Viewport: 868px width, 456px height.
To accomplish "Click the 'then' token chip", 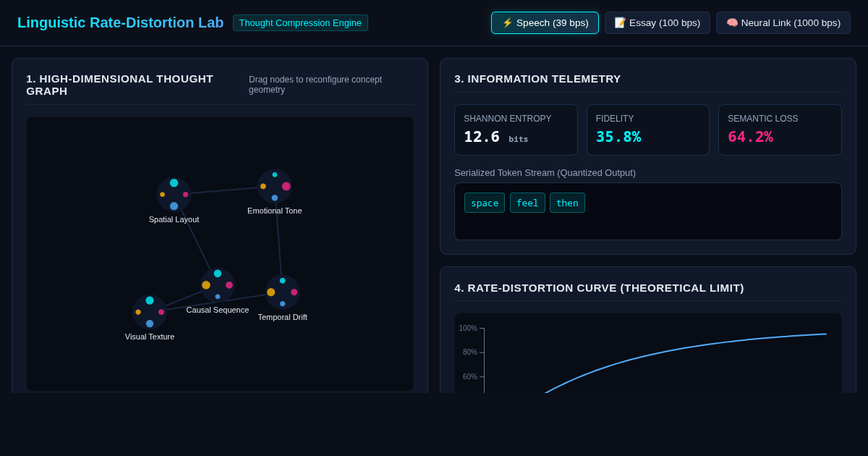I will [x=567, y=203].
